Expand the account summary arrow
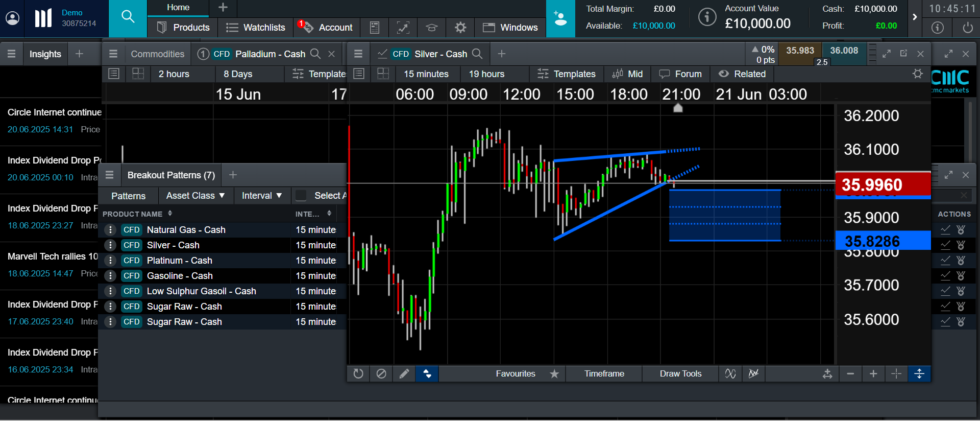 [915, 17]
